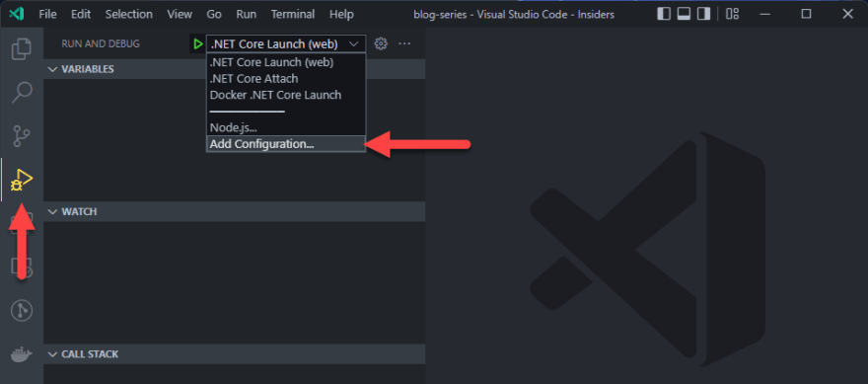The image size is (868, 384).
Task: Maximize the VS Code window
Action: 806,14
